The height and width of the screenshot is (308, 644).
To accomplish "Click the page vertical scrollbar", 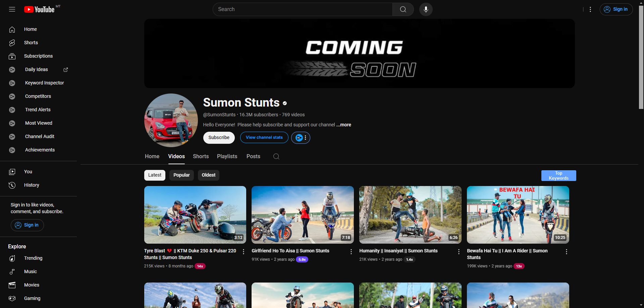I will pyautogui.click(x=641, y=57).
